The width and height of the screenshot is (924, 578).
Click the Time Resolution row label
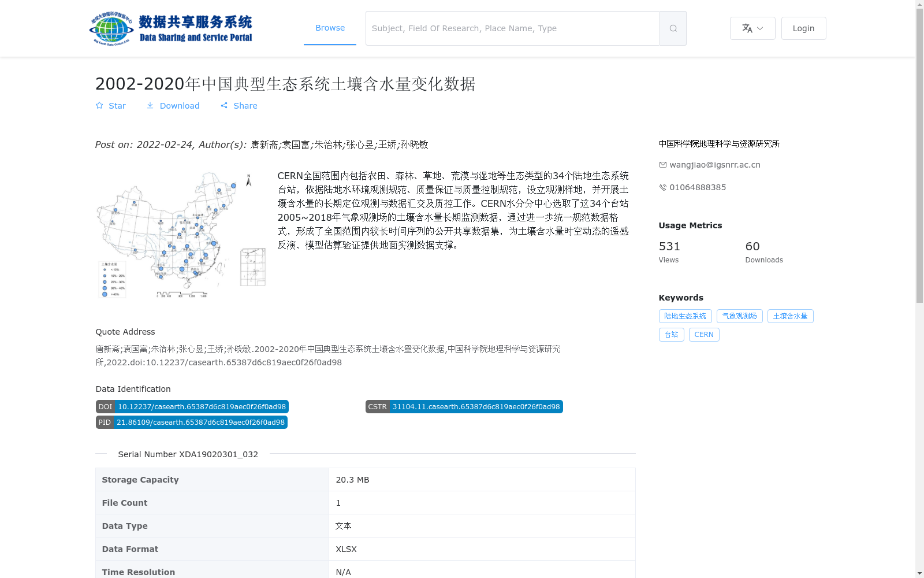[x=139, y=572]
